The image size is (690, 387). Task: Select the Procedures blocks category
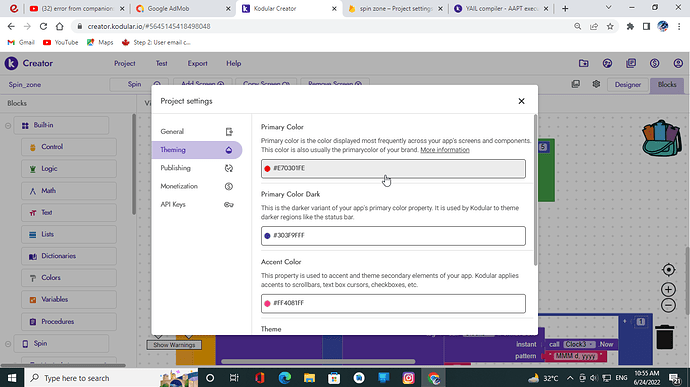pyautogui.click(x=69, y=322)
